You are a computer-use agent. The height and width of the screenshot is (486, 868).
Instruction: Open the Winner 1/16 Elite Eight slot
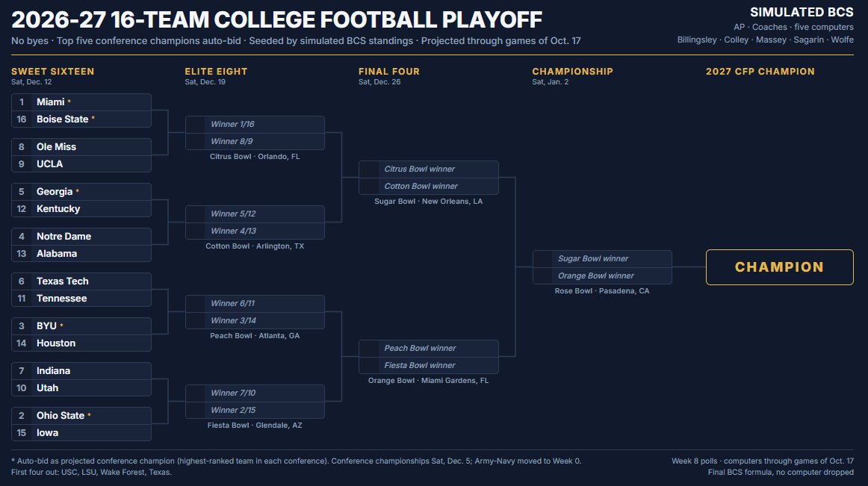click(255, 125)
